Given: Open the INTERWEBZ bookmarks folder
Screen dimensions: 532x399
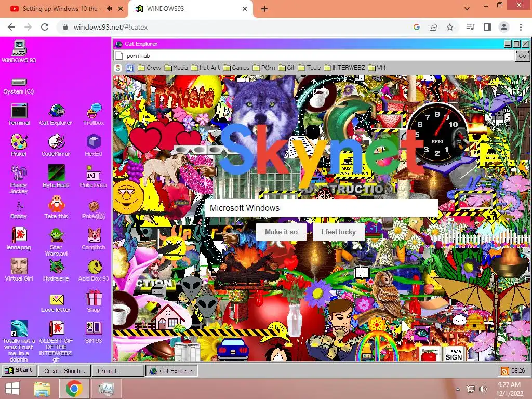Looking at the screenshot, I should (344, 68).
